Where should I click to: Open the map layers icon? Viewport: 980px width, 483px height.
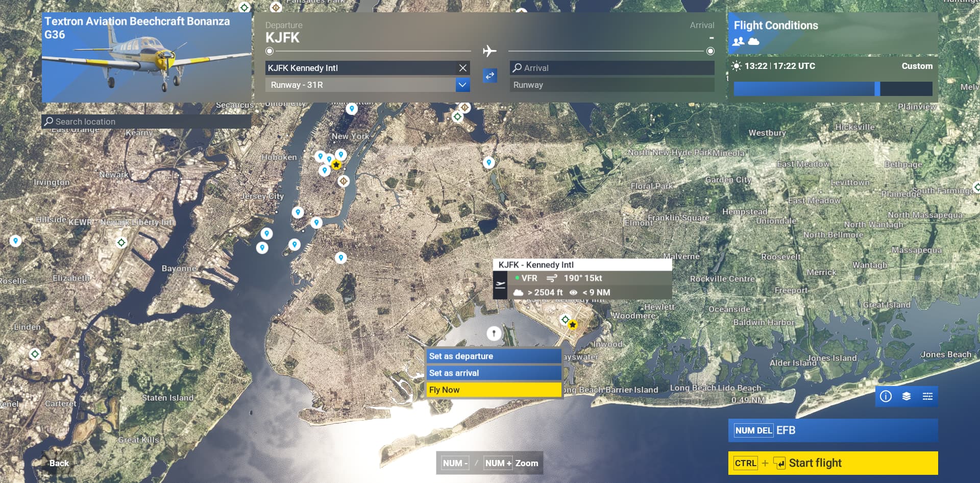click(x=906, y=396)
